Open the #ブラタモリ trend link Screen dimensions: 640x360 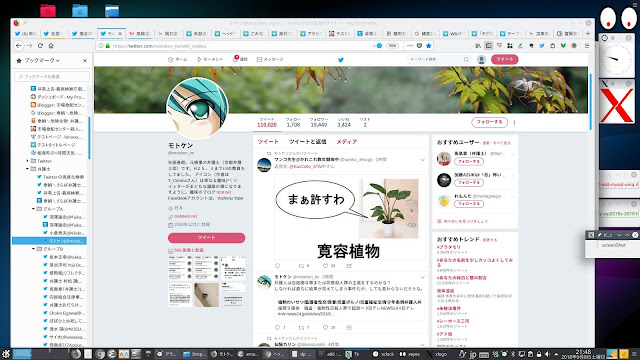[x=448, y=247]
